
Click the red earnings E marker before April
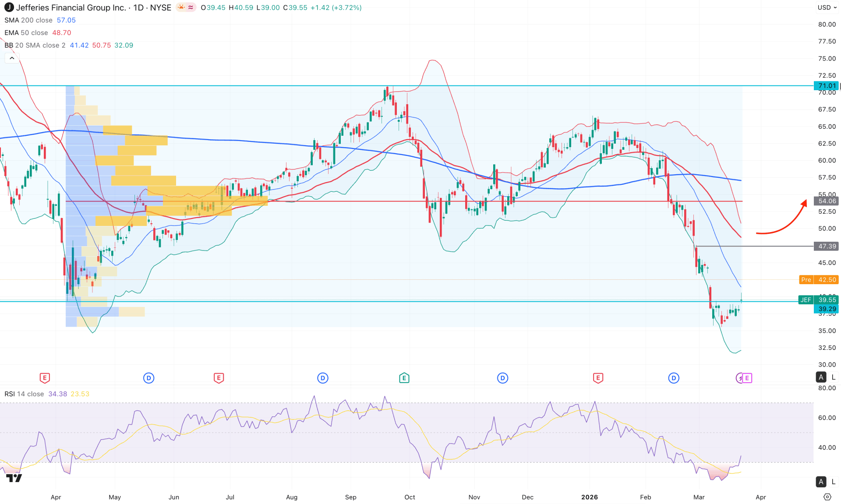coord(45,378)
